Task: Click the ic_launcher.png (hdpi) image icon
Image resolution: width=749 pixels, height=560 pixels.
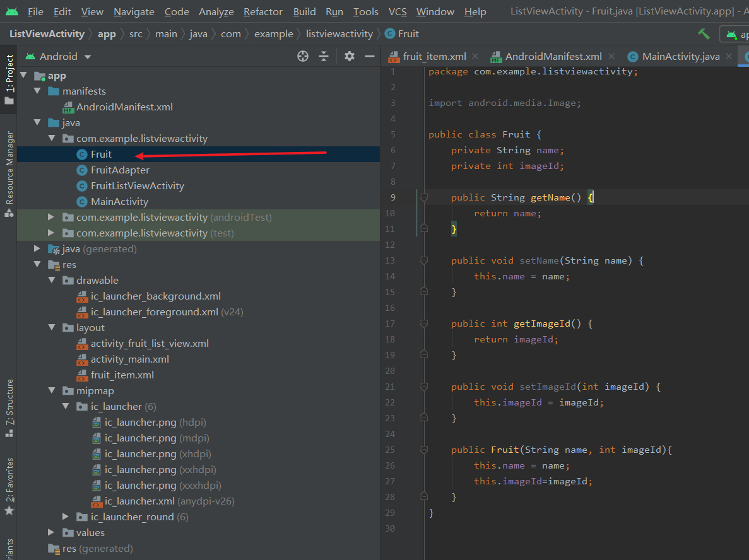Action: pyautogui.click(x=97, y=423)
